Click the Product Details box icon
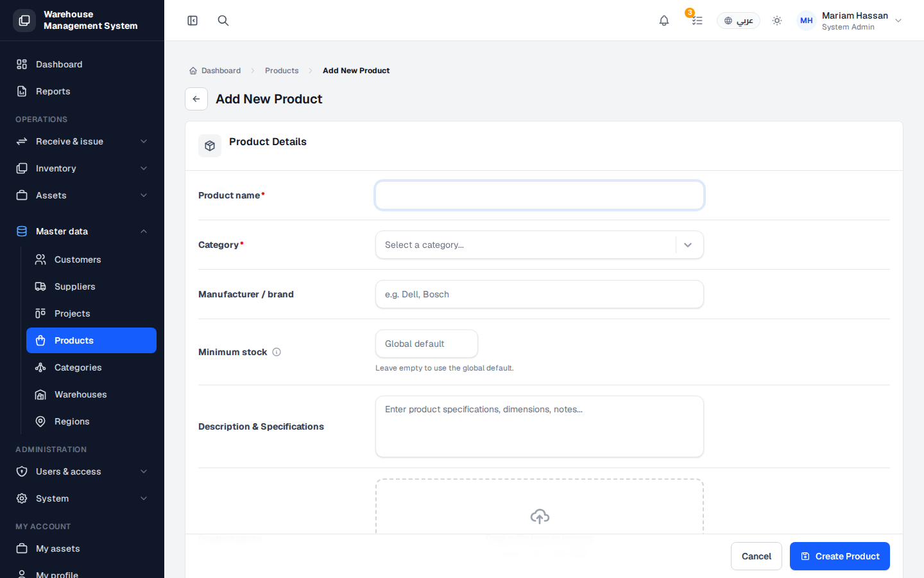 210,146
